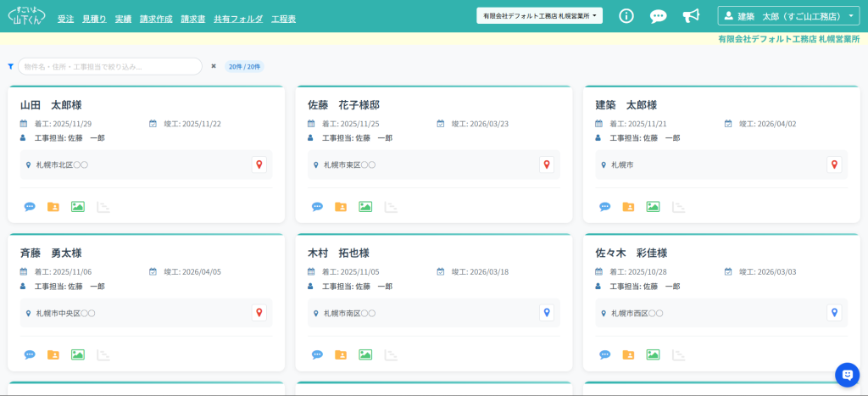Open the 工程表 navigation link
868x396 pixels.
(x=283, y=18)
